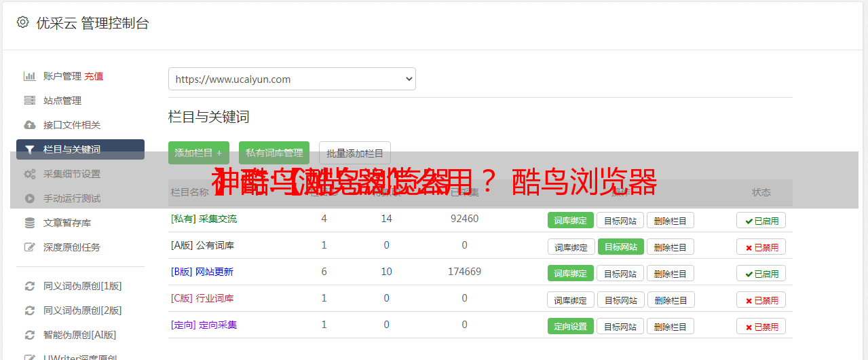Click the 栏目与关键词 filter icon
Image resolution: width=868 pixels, height=360 pixels.
click(29, 149)
